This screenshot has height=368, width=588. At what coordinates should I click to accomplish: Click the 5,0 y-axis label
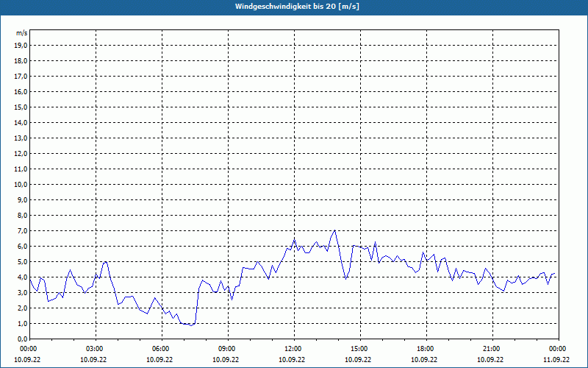point(23,262)
